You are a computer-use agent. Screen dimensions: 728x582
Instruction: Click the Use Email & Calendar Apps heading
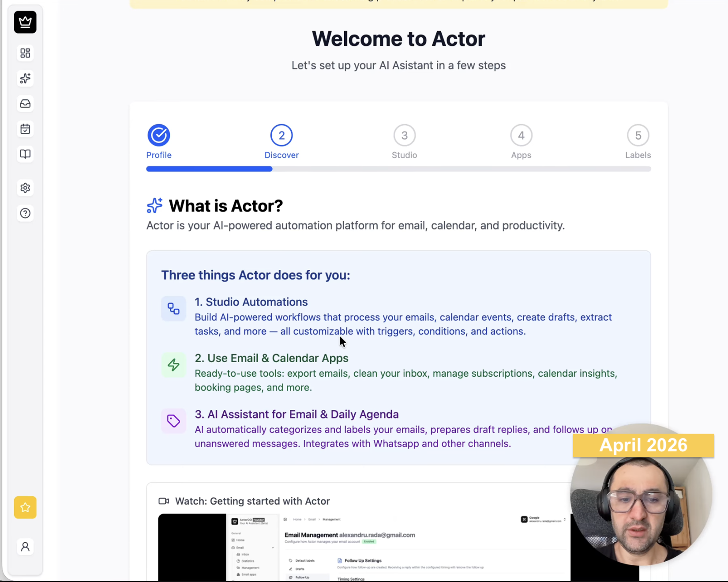tap(271, 358)
